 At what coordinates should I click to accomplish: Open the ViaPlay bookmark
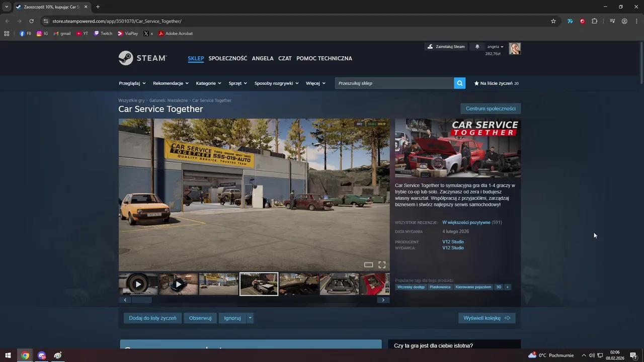pyautogui.click(x=128, y=34)
